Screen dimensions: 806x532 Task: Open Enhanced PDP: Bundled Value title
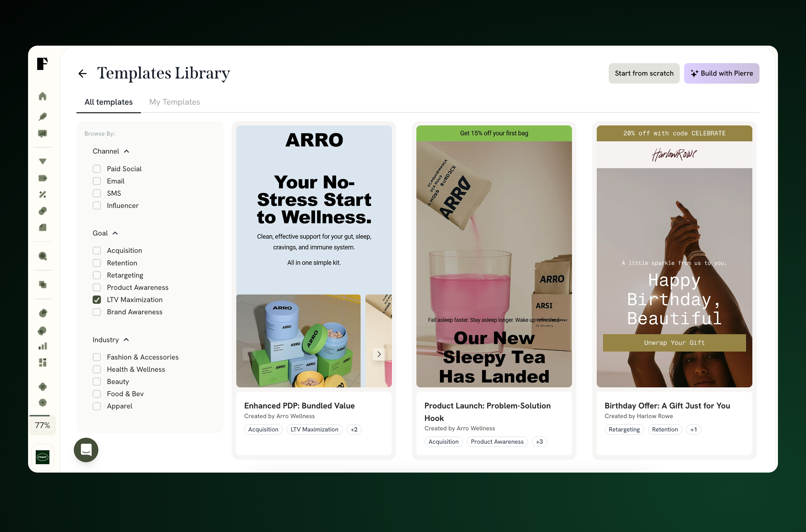pos(299,406)
